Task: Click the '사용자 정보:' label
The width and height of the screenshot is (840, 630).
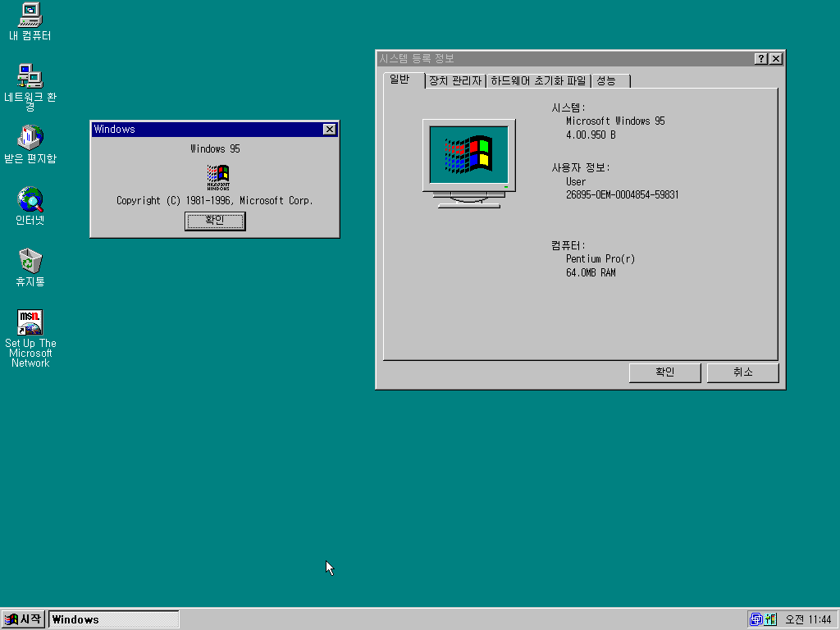Action: click(581, 167)
